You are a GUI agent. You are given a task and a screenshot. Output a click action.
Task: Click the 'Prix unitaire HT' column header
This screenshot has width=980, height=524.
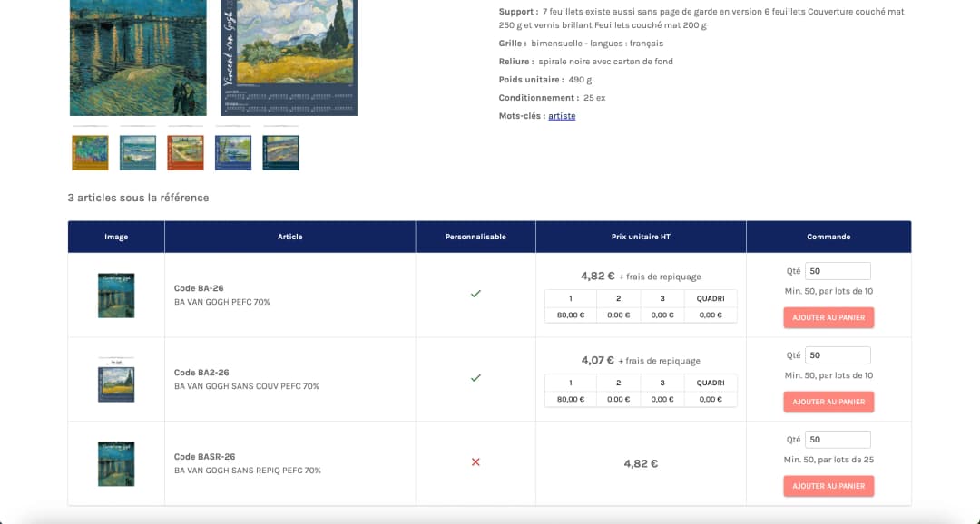(641, 237)
